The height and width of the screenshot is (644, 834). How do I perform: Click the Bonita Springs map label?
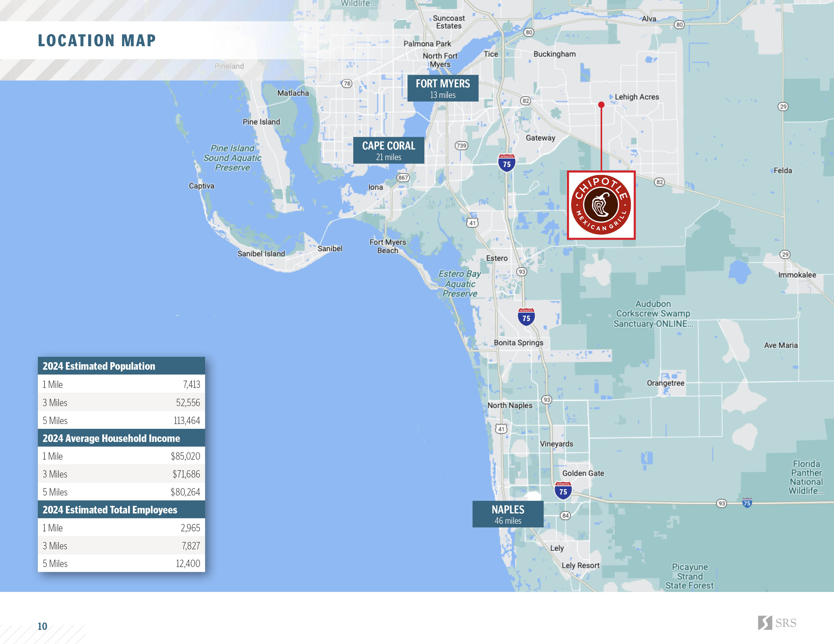click(x=518, y=343)
